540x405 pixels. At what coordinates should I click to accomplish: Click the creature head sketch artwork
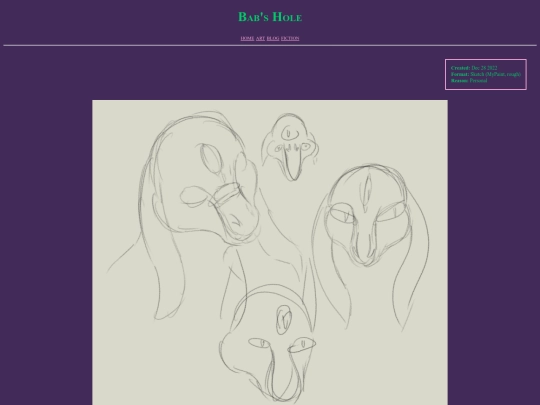(270, 252)
